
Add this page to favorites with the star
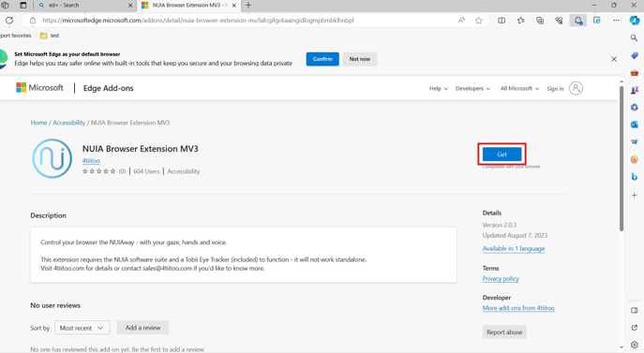click(x=478, y=20)
